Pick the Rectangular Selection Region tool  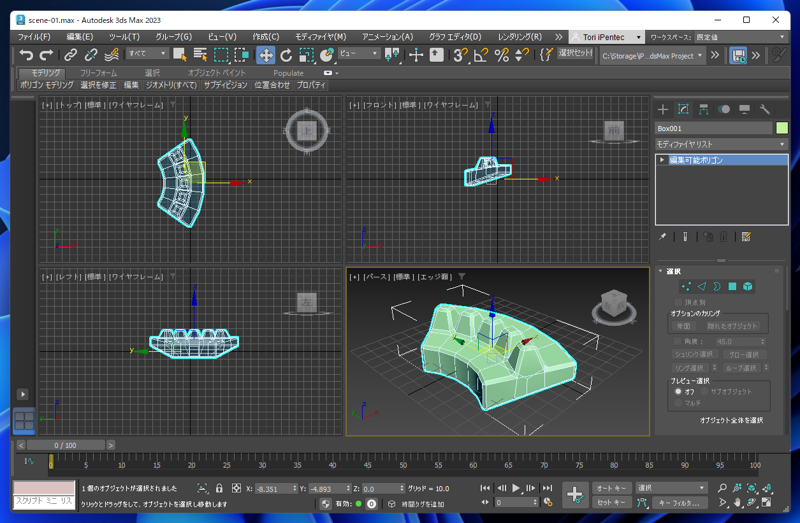pyautogui.click(x=221, y=55)
